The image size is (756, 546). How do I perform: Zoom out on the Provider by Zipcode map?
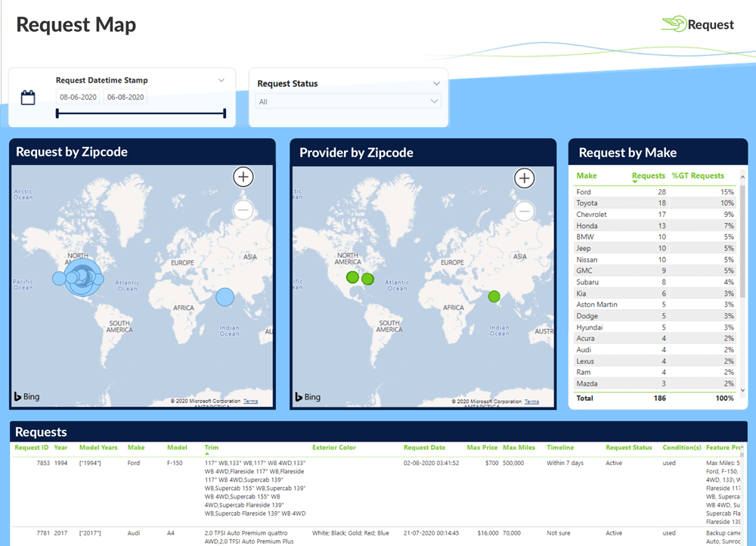click(x=525, y=211)
